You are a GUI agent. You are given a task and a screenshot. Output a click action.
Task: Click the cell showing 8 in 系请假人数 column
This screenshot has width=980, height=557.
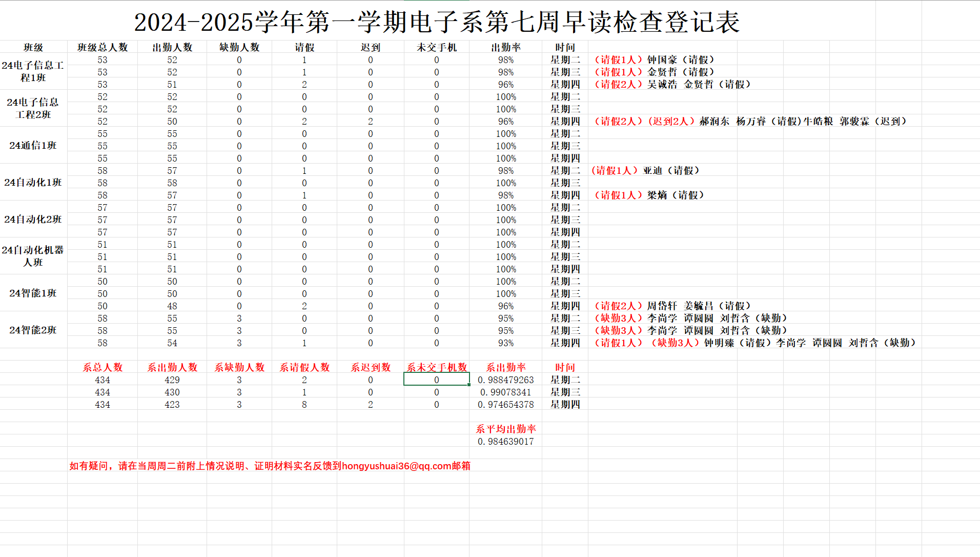coord(304,405)
